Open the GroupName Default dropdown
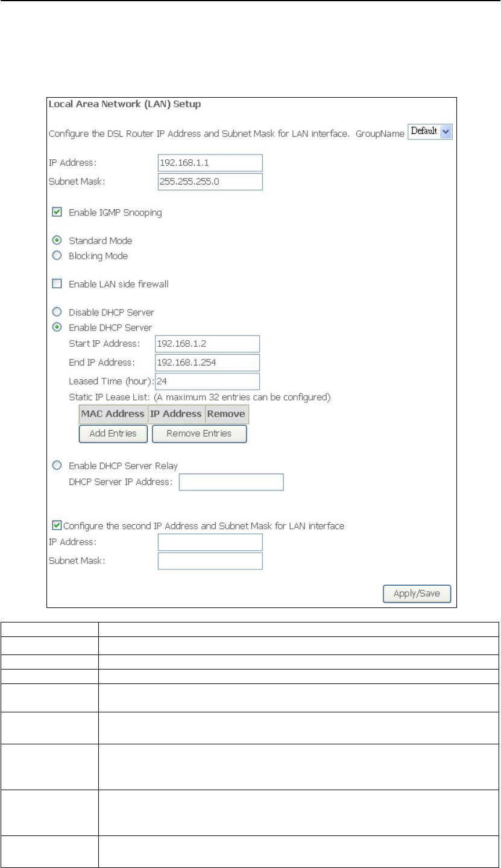The width and height of the screenshot is (501, 868). (x=430, y=131)
